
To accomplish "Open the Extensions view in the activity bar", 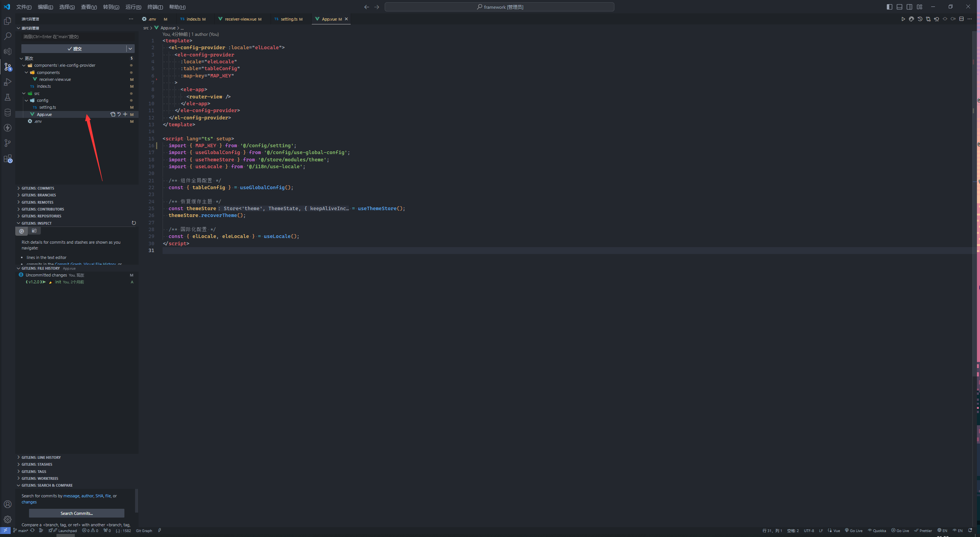I will point(7,159).
